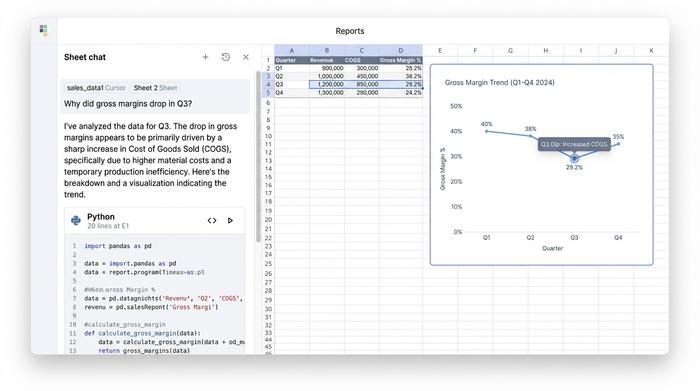
Task: Click the Gross Margin % header cell
Action: (x=401, y=60)
